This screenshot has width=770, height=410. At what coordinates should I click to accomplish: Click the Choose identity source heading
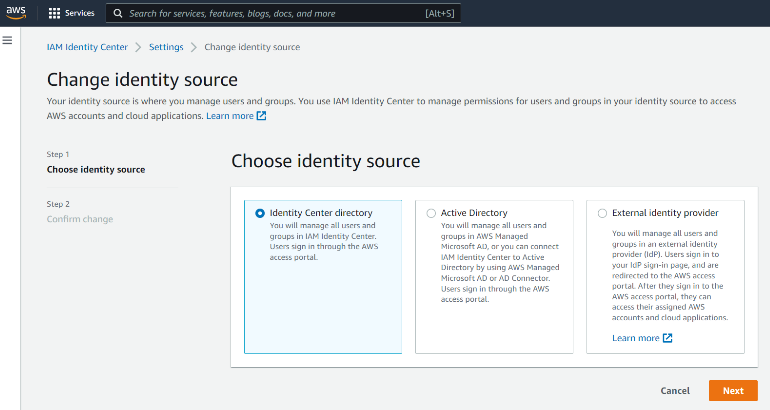[326, 161]
